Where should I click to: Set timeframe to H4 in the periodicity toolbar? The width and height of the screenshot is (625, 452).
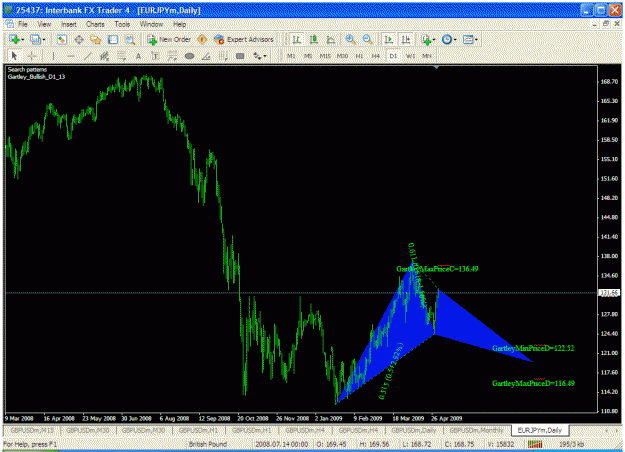376,56
